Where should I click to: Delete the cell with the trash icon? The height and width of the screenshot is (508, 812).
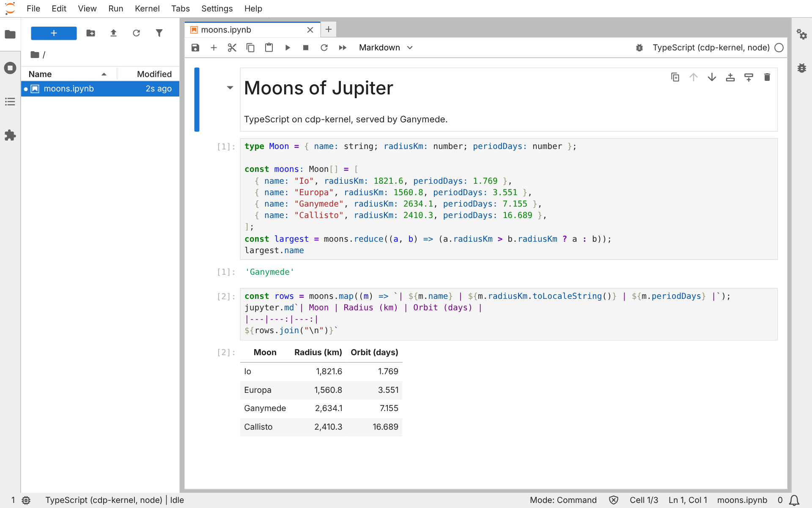click(767, 77)
